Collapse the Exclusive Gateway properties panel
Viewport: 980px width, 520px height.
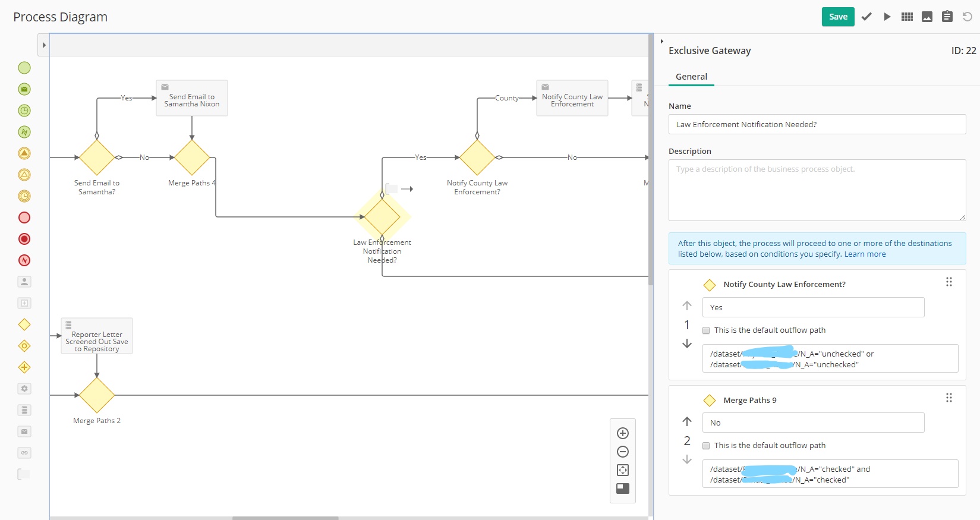point(661,42)
